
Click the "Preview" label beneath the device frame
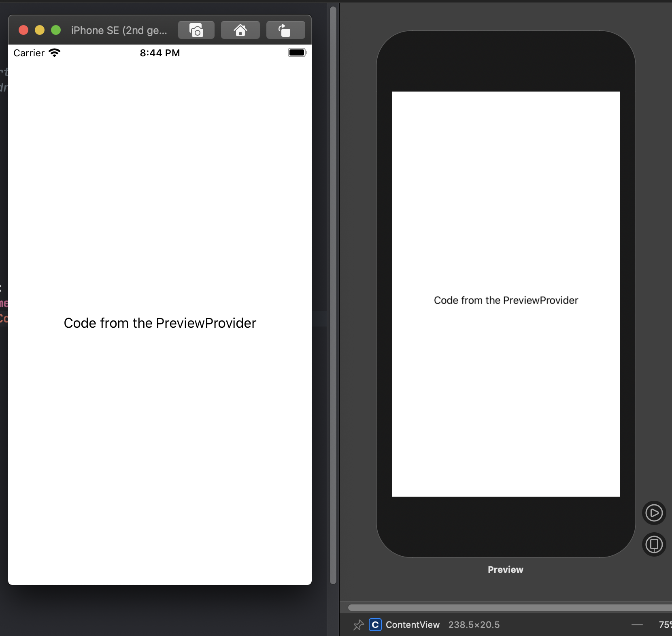[x=505, y=569]
